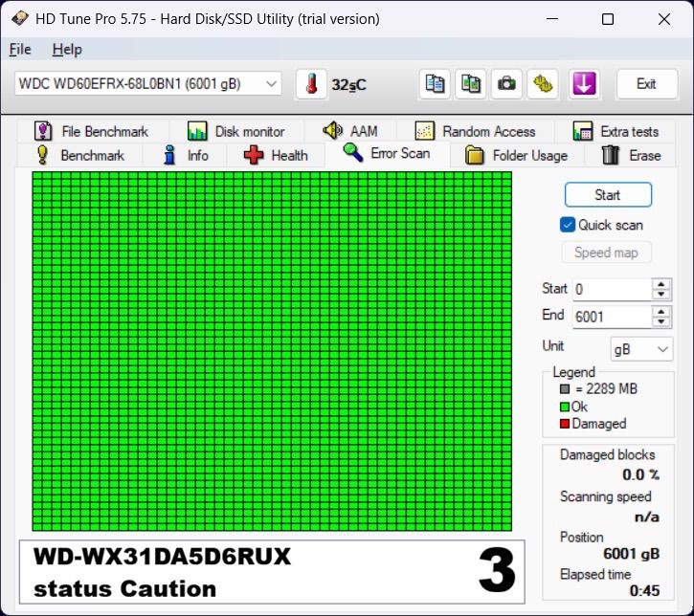Open the File Benchmark tab

click(x=91, y=131)
